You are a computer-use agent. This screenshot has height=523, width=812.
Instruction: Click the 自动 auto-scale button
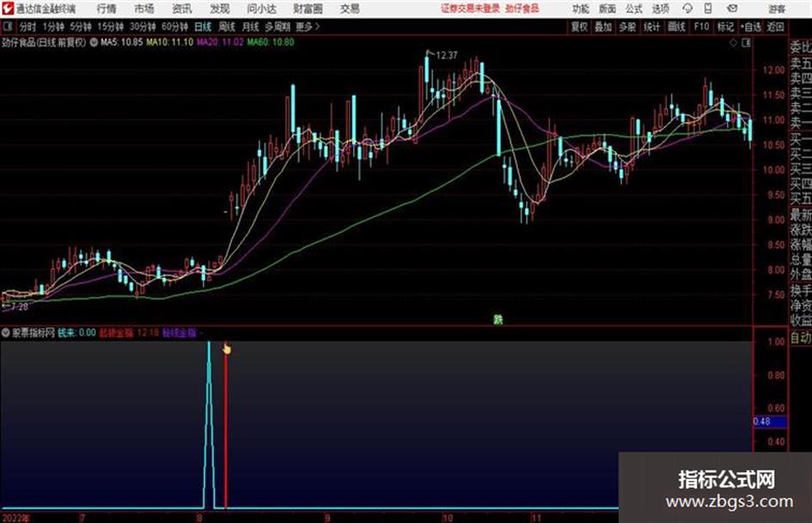click(801, 338)
